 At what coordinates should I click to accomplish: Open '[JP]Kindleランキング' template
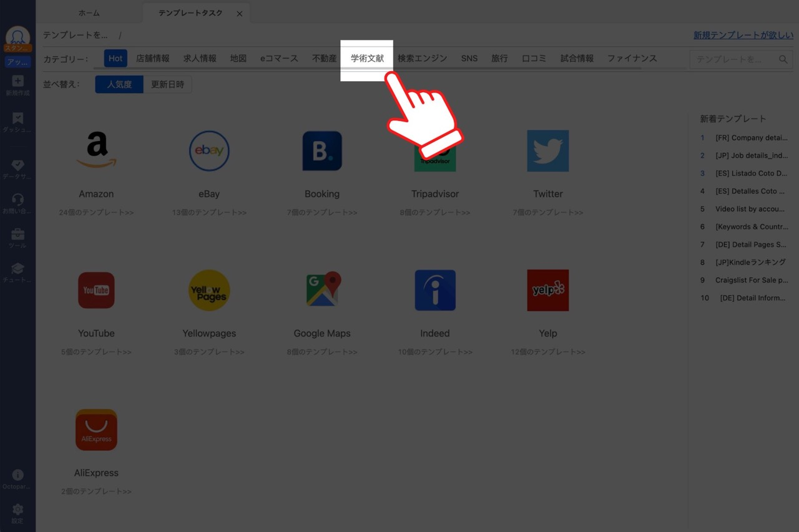(750, 263)
